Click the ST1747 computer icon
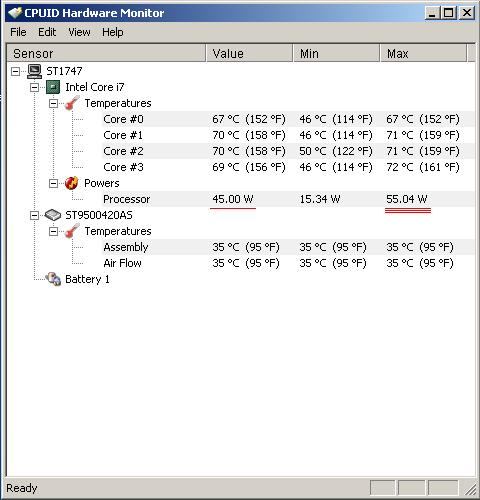Viewport: 480px width, 500px height. [x=34, y=71]
